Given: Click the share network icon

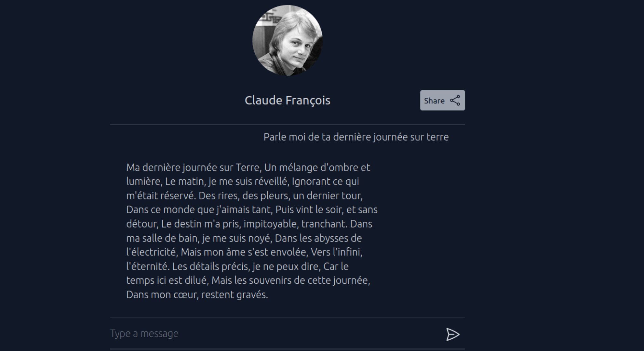Looking at the screenshot, I should click(x=455, y=100).
